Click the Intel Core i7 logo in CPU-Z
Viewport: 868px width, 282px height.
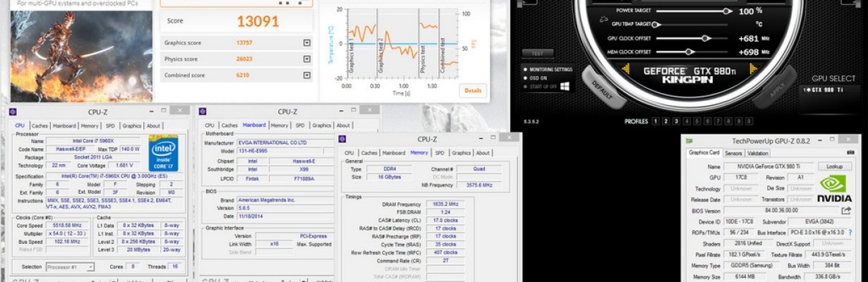point(163,153)
